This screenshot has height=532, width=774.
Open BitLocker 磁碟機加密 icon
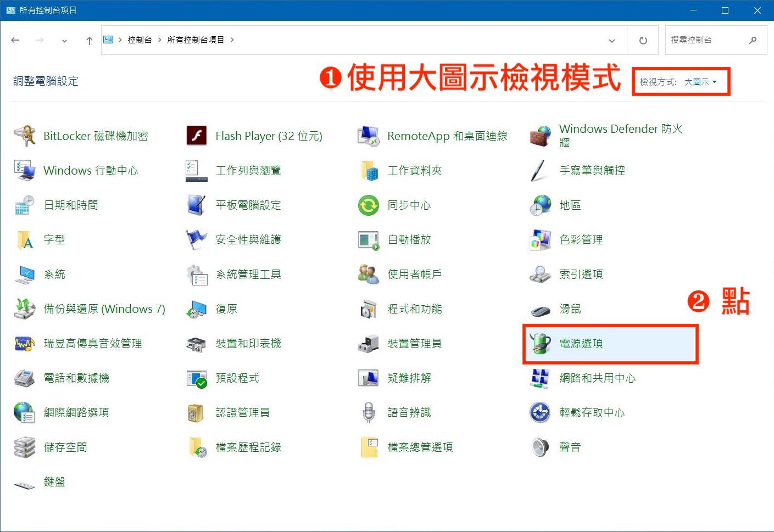tap(25, 136)
